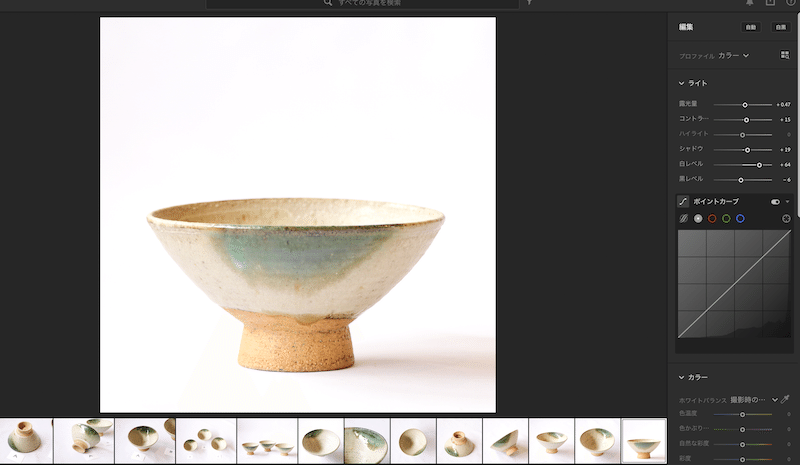Open the プロファイル カラー dropdown

[x=734, y=55]
